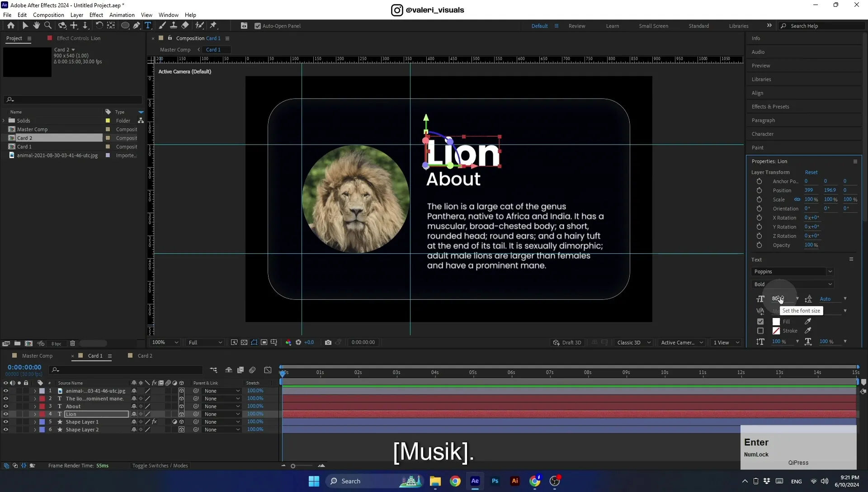Select the Horizontal Type tool
868x492 pixels.
(x=148, y=26)
